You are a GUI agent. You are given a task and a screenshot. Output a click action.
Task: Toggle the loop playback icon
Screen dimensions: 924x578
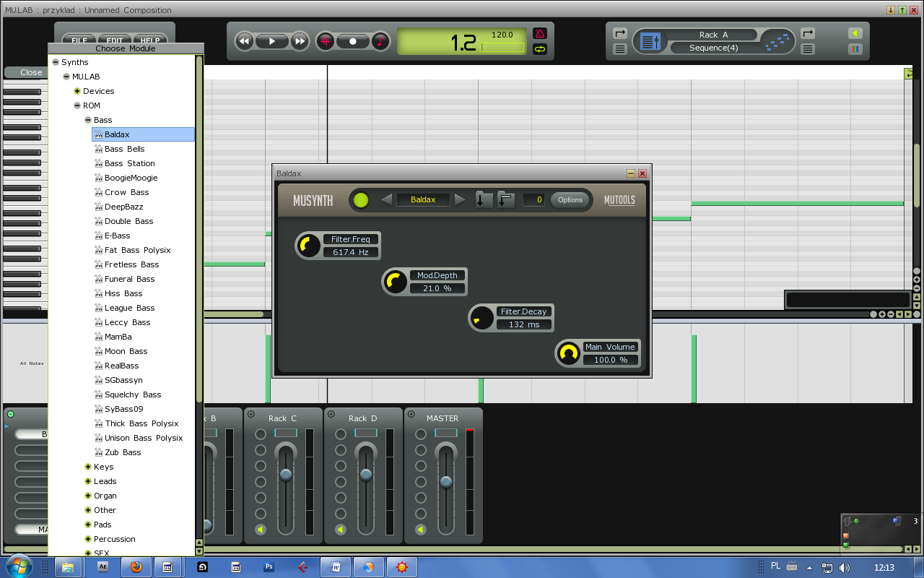point(539,49)
